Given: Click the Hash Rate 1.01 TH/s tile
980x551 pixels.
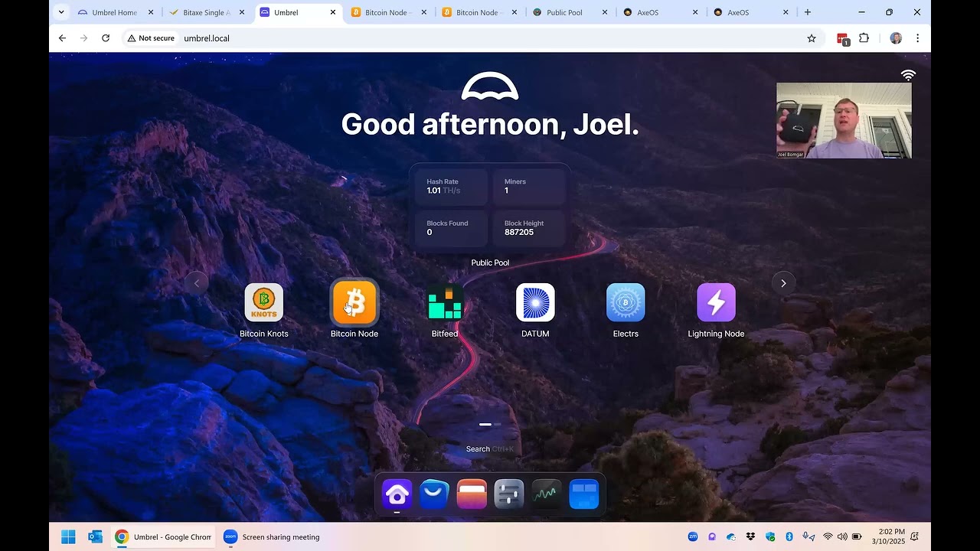Looking at the screenshot, I should (452, 187).
